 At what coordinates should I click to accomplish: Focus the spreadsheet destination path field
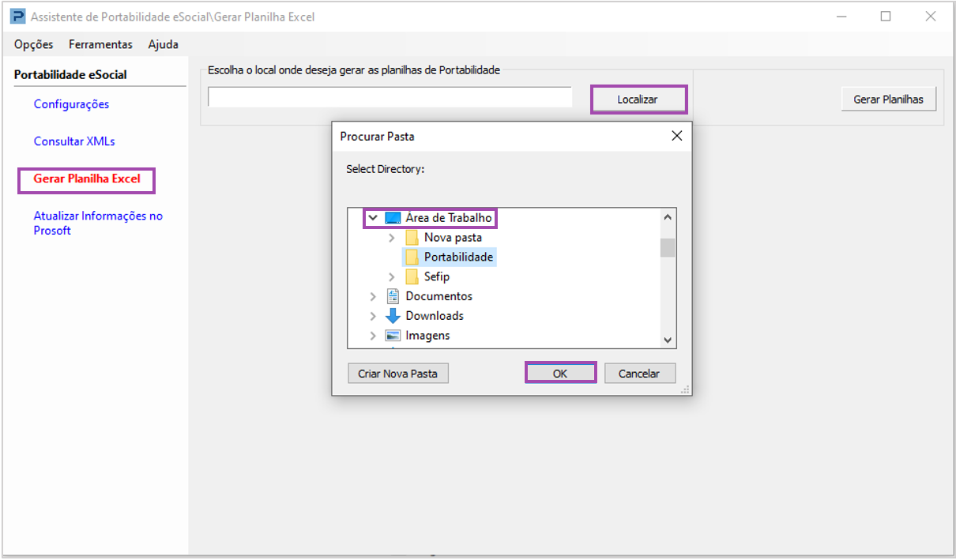click(390, 97)
